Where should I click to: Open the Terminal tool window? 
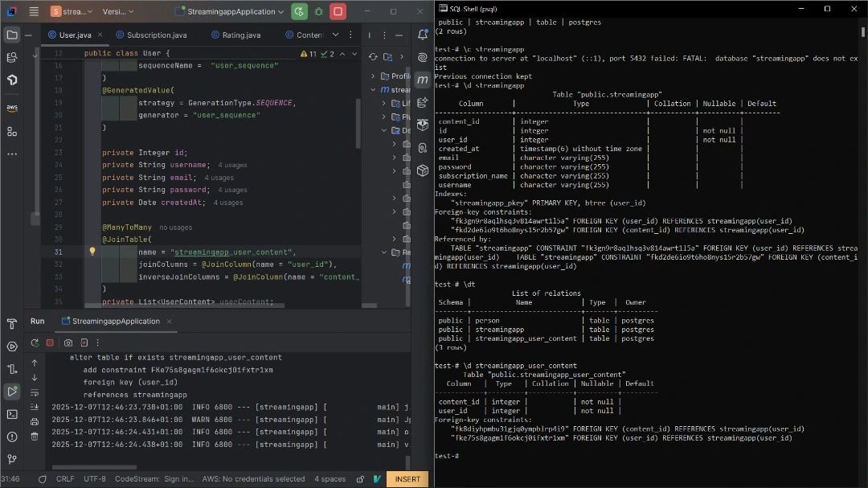[x=11, y=414]
